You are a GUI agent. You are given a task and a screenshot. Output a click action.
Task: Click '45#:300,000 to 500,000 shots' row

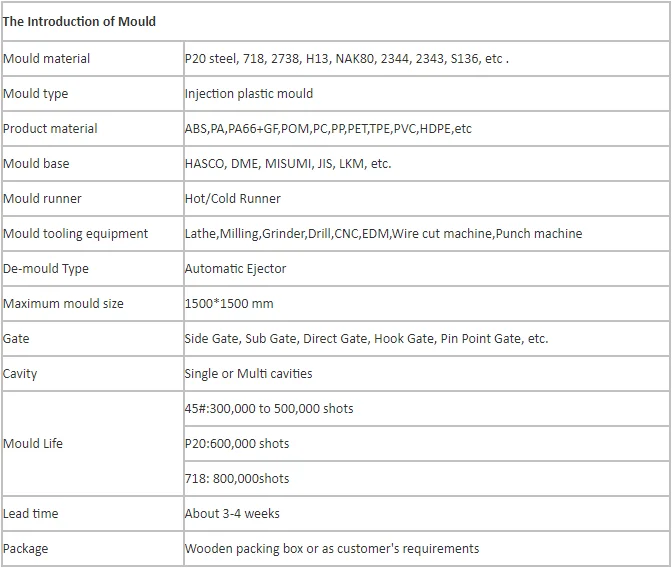point(426,409)
